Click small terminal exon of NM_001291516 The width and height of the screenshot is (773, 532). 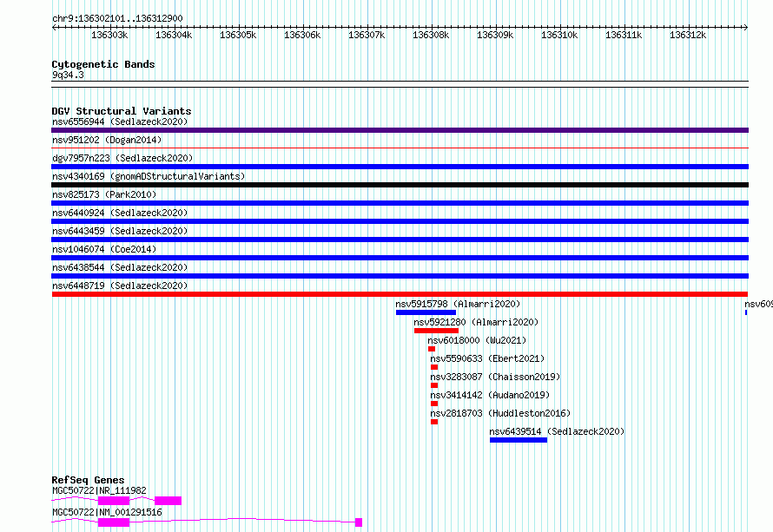tap(359, 522)
